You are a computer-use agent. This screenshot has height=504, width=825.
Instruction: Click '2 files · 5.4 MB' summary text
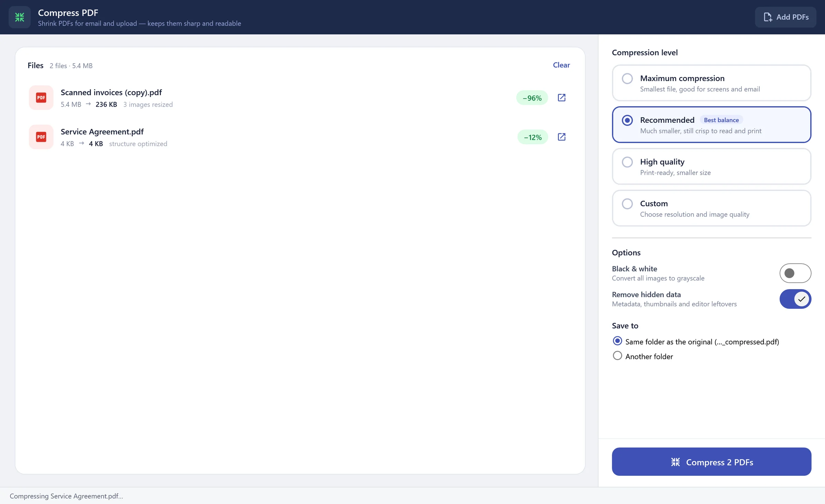(71, 66)
